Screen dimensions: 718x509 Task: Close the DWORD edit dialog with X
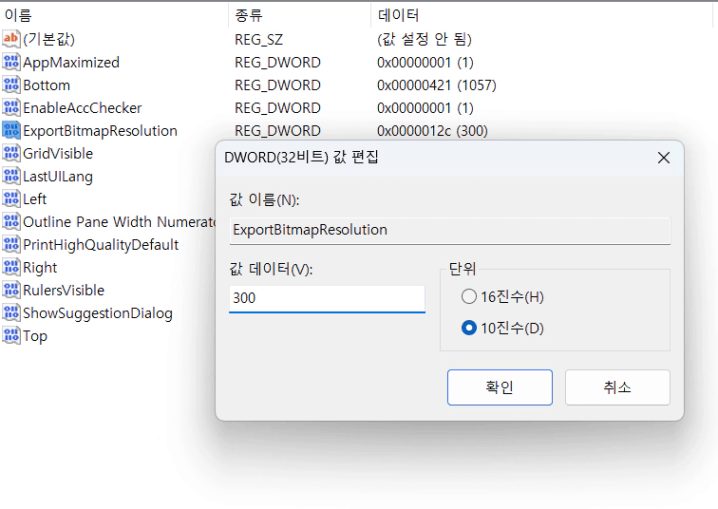[x=664, y=158]
